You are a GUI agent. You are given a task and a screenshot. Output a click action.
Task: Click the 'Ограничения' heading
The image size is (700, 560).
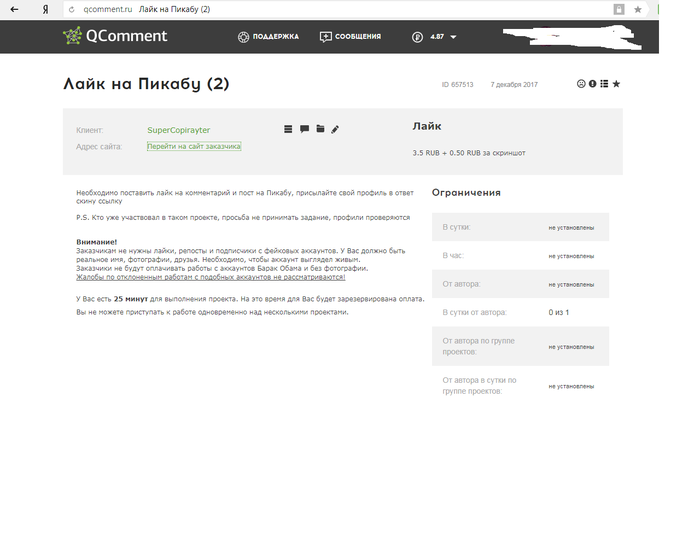(x=466, y=192)
